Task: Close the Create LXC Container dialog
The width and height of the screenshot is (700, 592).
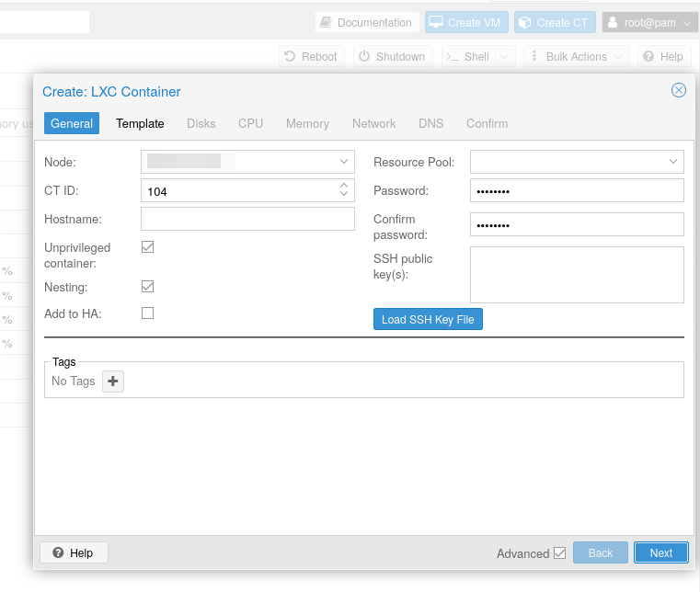Action: 679,90
